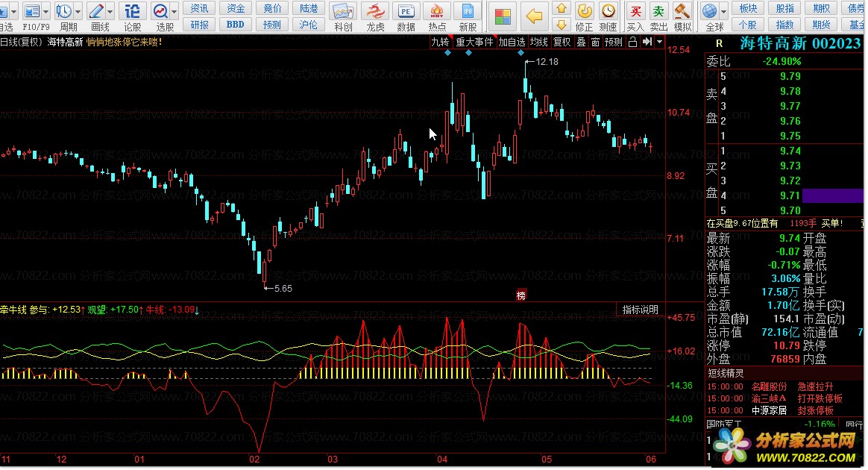Open the 科创 board chart icon
The image size is (868, 470).
343,11
